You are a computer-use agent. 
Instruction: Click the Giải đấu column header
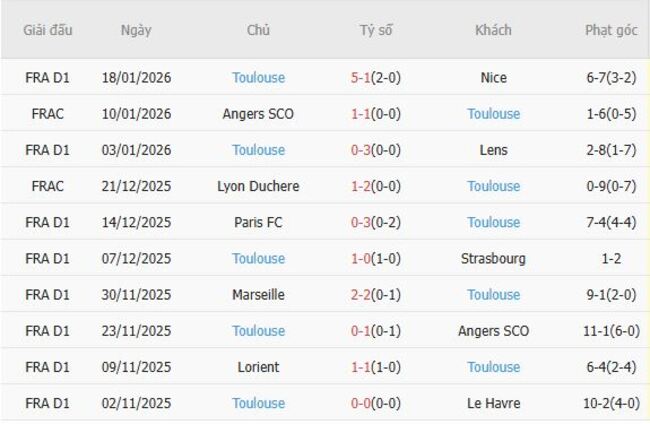point(48,30)
